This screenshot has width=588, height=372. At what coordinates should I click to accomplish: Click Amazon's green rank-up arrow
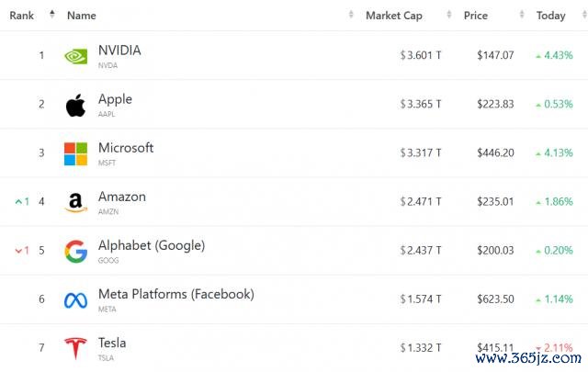click(x=18, y=202)
